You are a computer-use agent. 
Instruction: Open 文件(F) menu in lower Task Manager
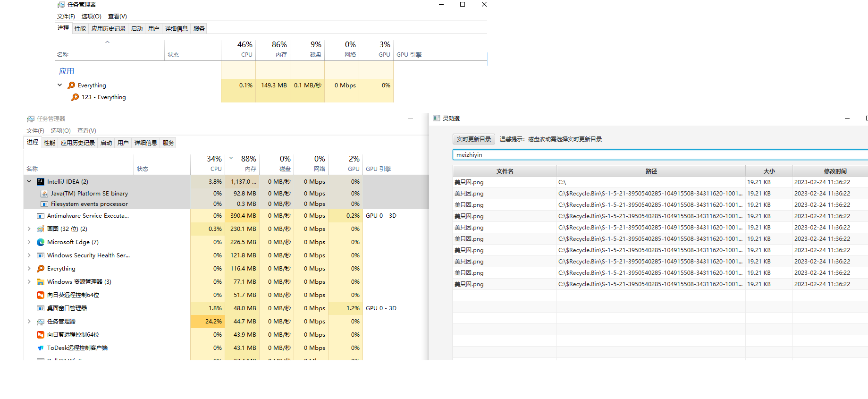(35, 131)
